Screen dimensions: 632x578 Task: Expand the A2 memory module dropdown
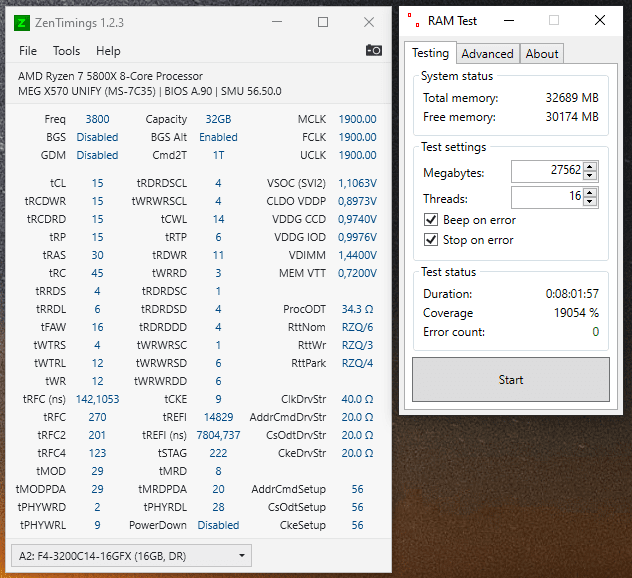tap(131, 556)
